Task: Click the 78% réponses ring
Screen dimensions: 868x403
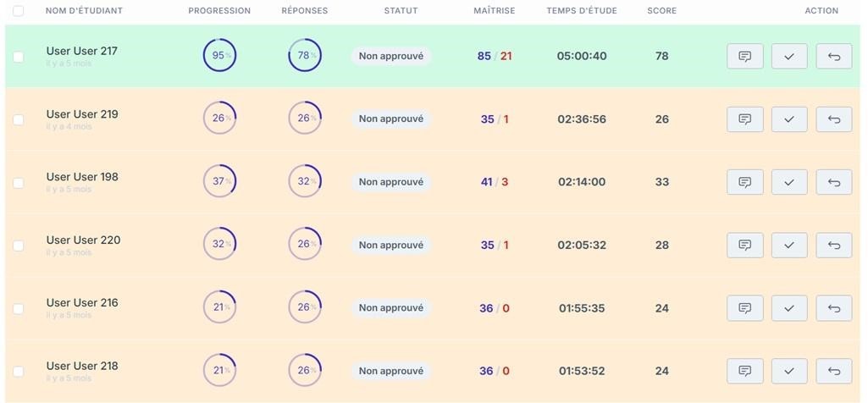Action: pyautogui.click(x=305, y=55)
